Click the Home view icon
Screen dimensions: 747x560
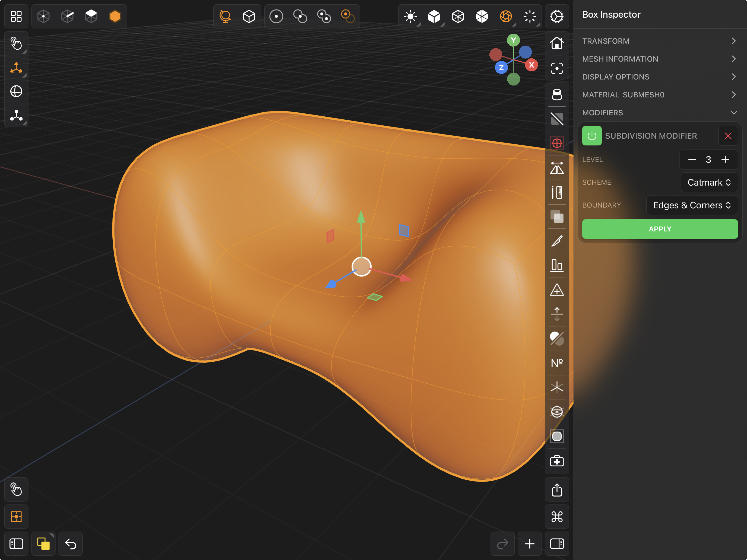[556, 43]
